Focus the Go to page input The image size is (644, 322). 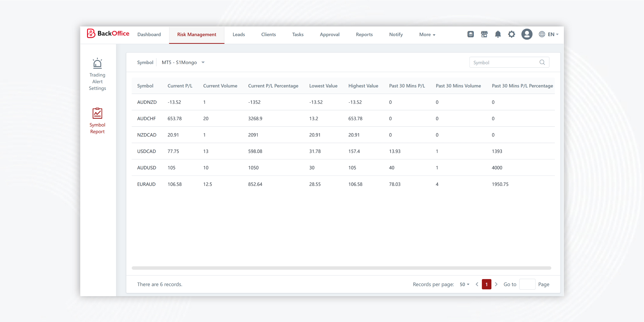527,284
